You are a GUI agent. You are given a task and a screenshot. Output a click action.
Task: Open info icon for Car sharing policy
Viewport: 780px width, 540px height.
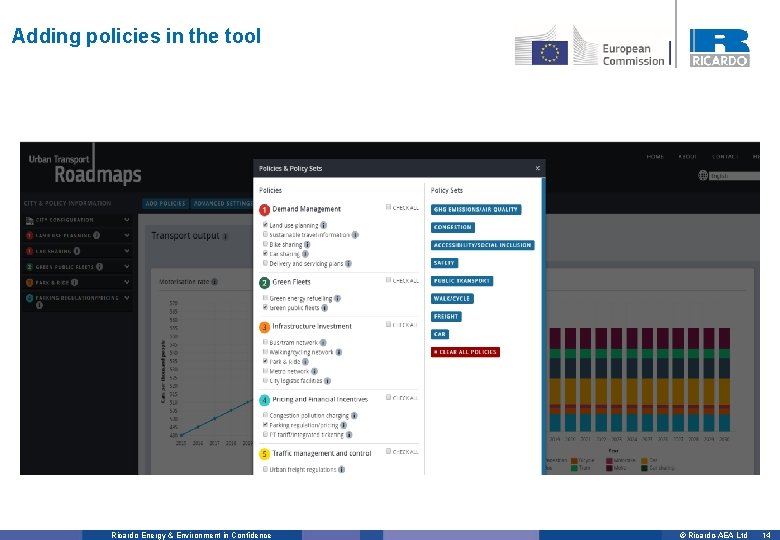(x=305, y=254)
